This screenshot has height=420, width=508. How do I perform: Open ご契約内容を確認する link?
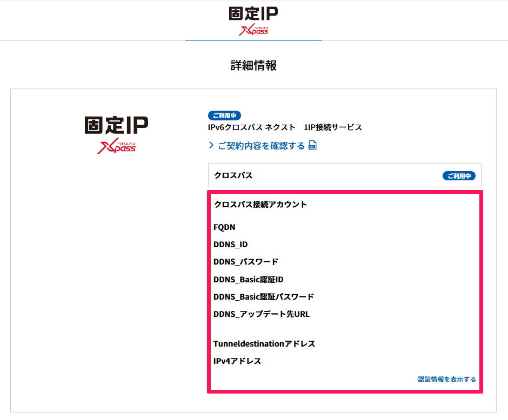262,146
